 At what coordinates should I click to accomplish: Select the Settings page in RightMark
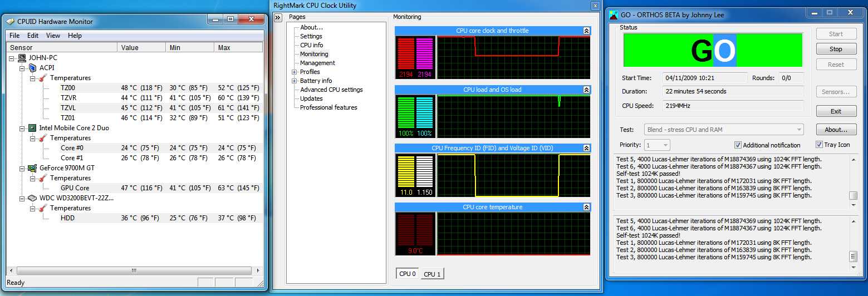point(311,36)
